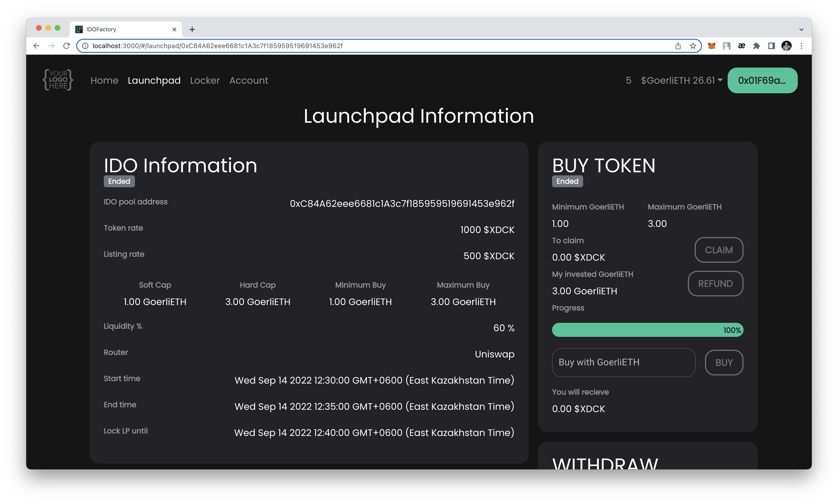Toggle the browser side panel icon
838x504 pixels.
(x=771, y=46)
